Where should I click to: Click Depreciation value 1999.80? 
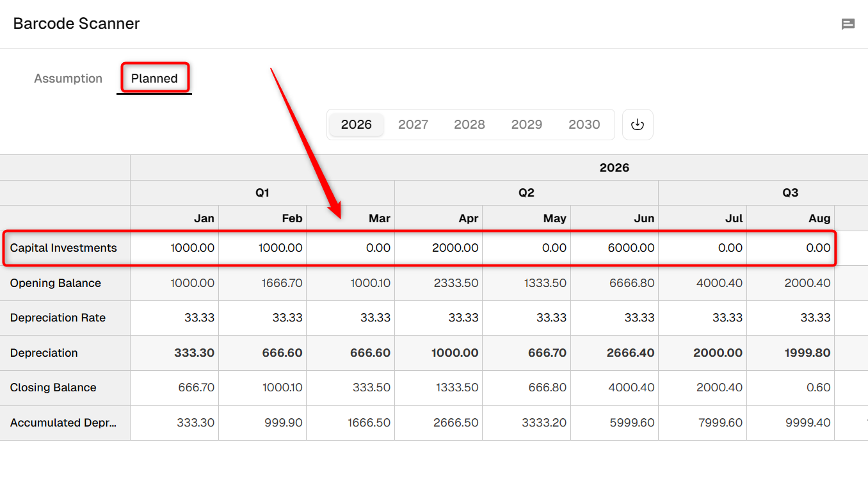pyautogui.click(x=808, y=353)
